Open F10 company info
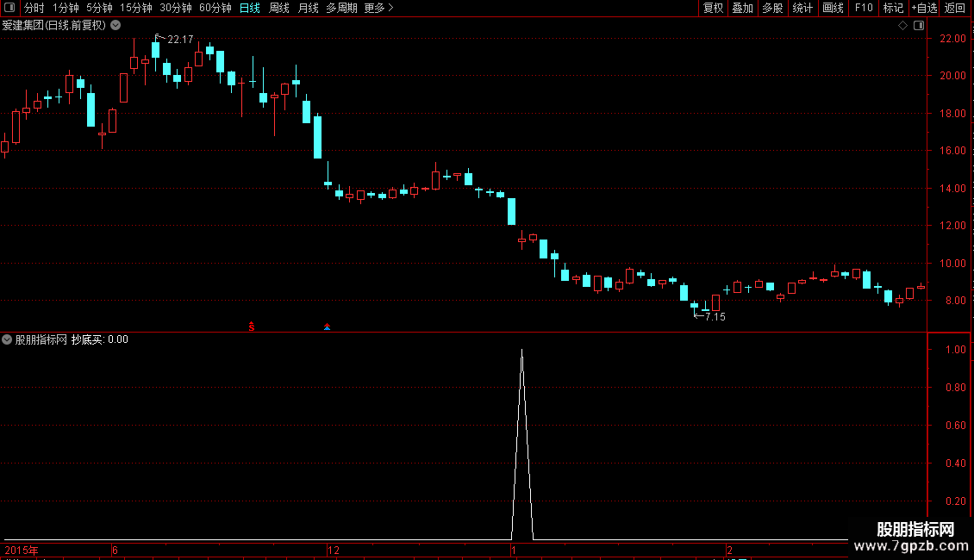The image size is (974, 560). [x=864, y=8]
